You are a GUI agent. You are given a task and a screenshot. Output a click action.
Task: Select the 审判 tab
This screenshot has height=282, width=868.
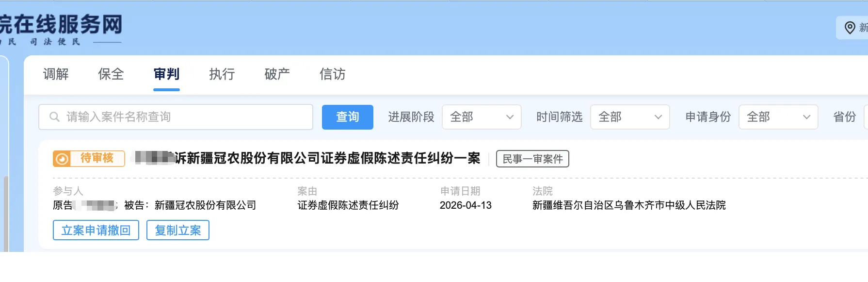166,74
